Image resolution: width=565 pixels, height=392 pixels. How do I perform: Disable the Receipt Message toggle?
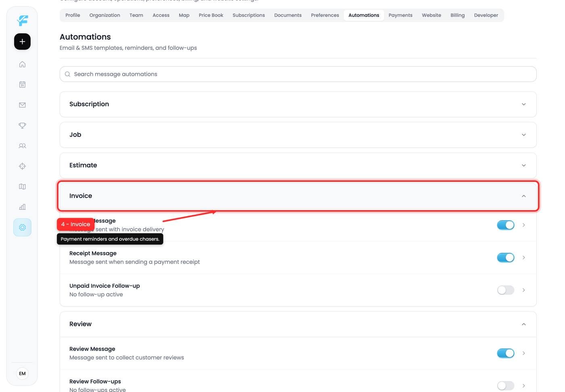tap(505, 257)
